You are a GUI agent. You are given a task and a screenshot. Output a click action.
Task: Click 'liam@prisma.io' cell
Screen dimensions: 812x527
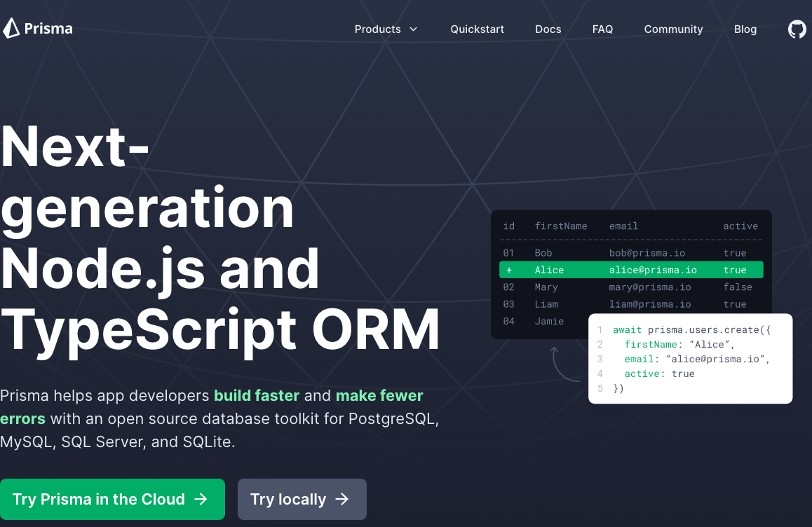(650, 304)
